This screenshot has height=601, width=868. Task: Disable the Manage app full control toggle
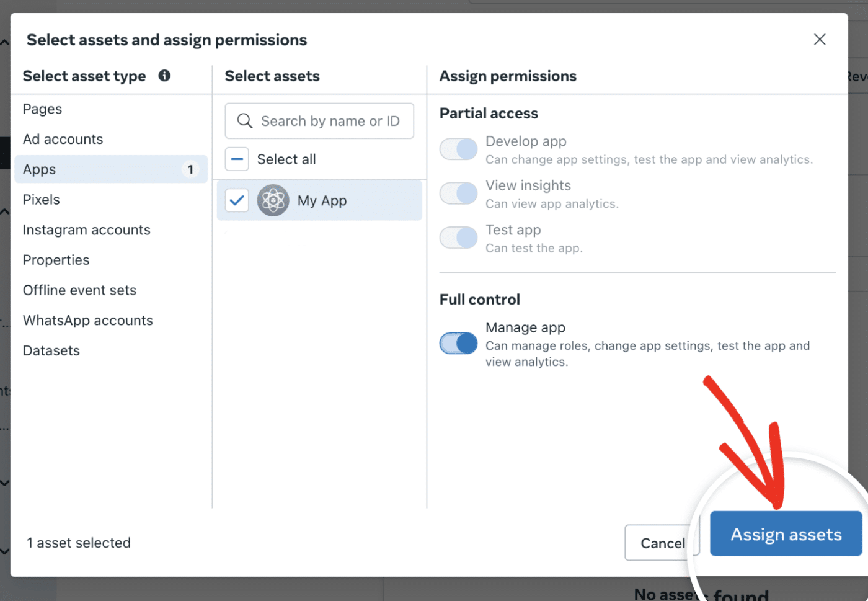(x=458, y=343)
